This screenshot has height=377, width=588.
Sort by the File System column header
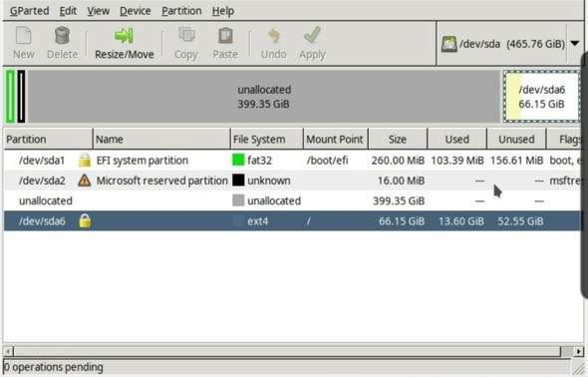(267, 140)
